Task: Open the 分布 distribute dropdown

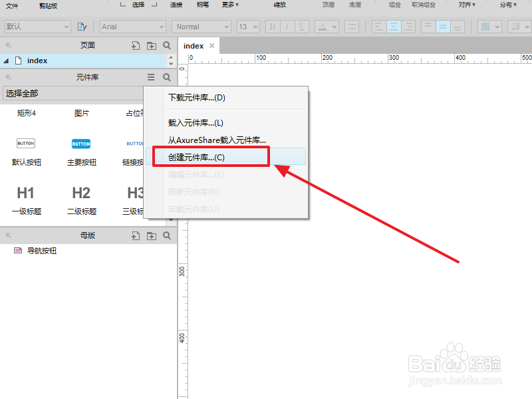Action: [508, 5]
